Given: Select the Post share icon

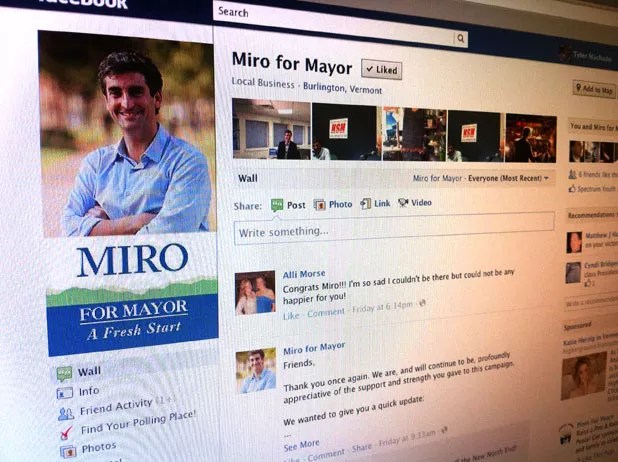Looking at the screenshot, I should point(277,205).
